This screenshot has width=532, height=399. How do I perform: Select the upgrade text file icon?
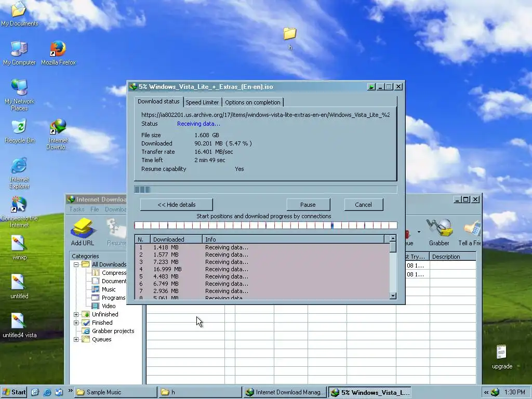tap(502, 357)
